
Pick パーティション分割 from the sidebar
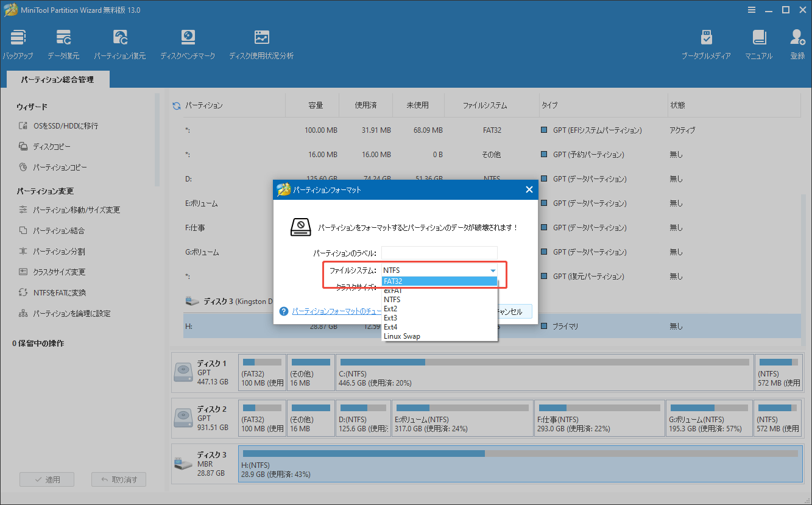pos(52,252)
